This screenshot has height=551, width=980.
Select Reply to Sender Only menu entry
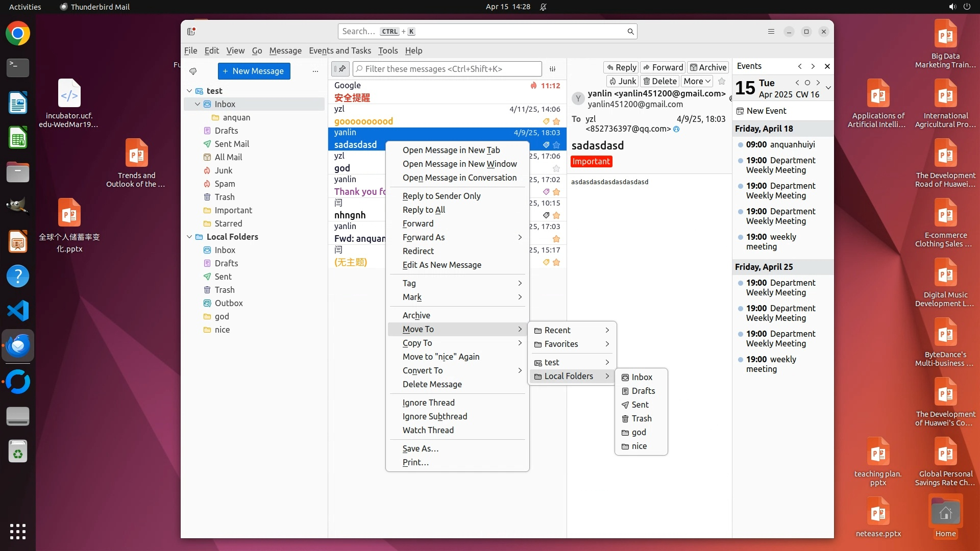tap(442, 196)
